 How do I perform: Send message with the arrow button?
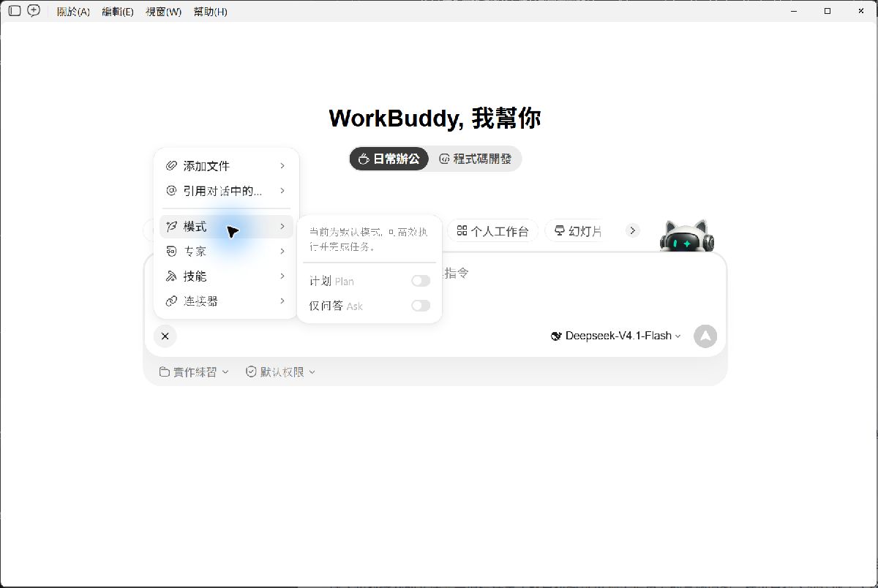point(705,336)
